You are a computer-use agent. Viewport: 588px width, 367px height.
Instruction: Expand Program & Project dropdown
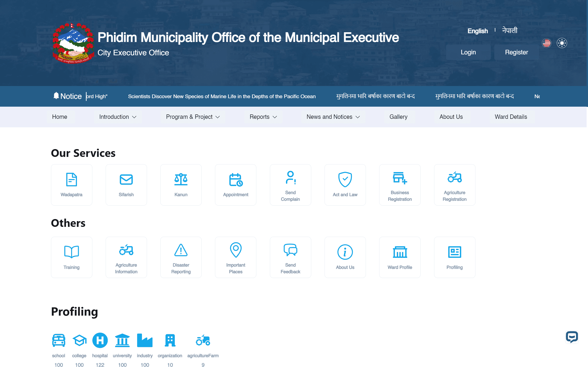193,117
